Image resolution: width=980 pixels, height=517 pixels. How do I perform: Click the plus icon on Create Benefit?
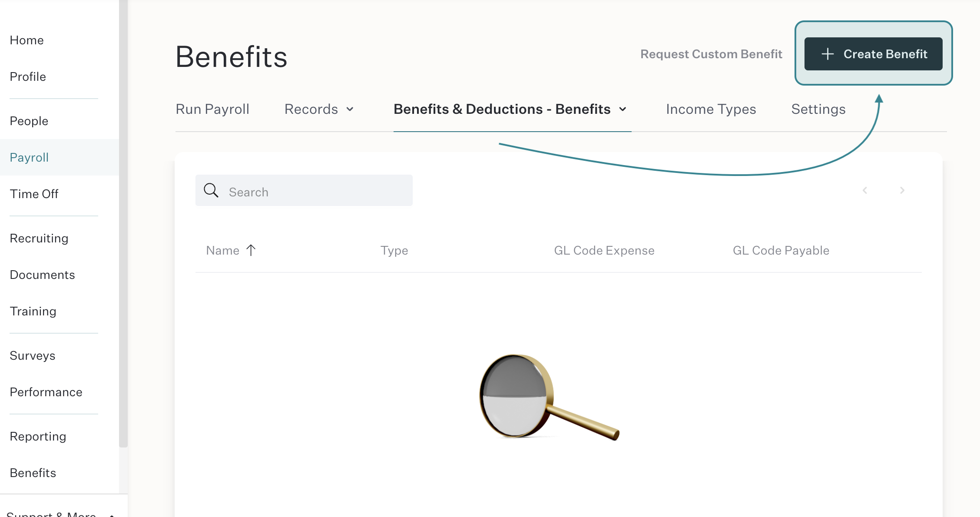pyautogui.click(x=828, y=54)
